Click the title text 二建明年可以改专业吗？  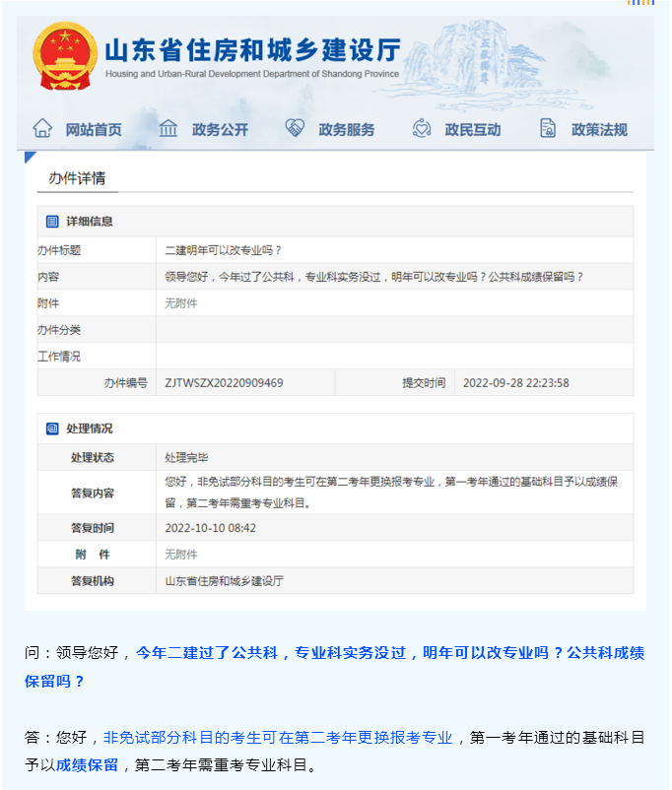click(224, 250)
